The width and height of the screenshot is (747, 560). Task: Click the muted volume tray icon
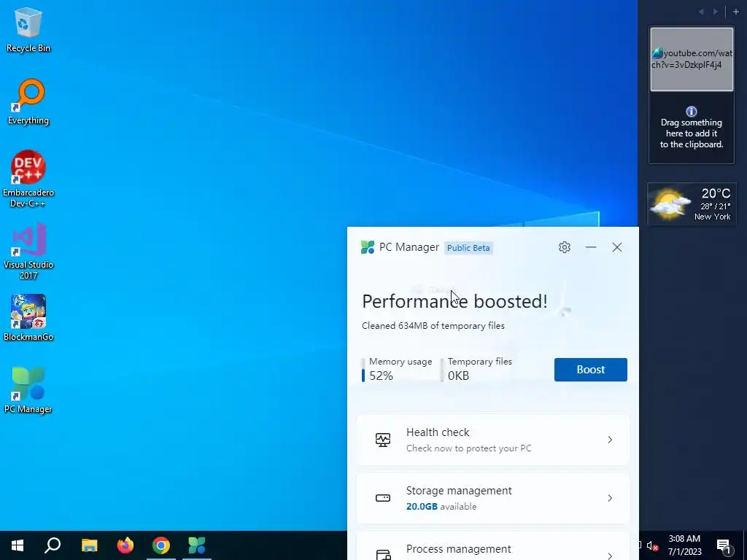click(x=653, y=545)
